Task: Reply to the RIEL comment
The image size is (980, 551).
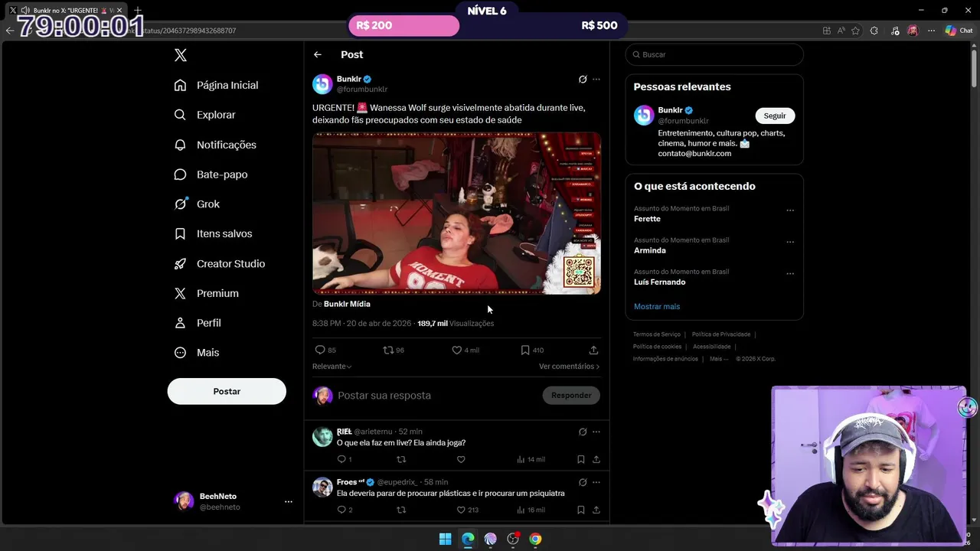Action: tap(344, 459)
